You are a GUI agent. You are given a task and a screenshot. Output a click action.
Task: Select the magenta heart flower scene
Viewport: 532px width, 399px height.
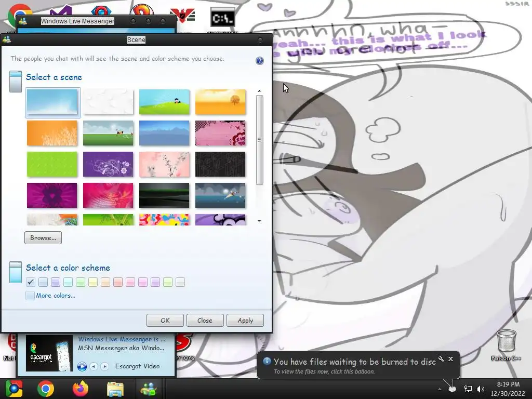[x=52, y=195]
